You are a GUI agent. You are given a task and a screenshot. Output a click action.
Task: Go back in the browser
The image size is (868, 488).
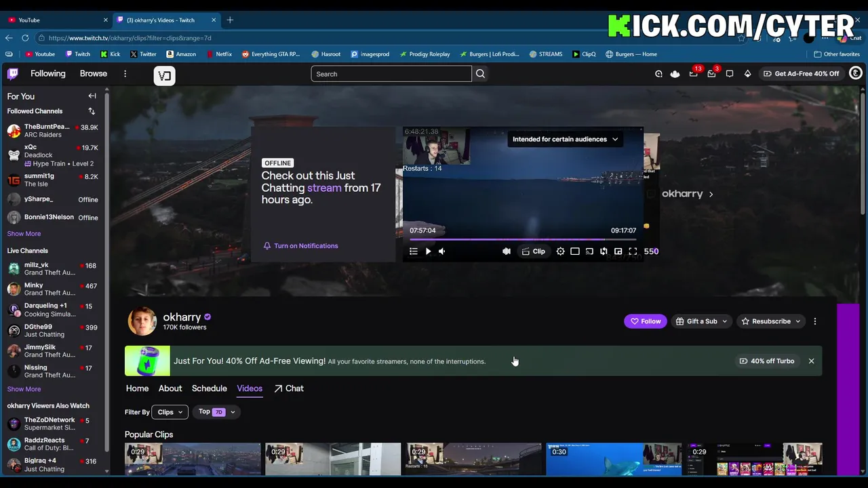(9, 38)
